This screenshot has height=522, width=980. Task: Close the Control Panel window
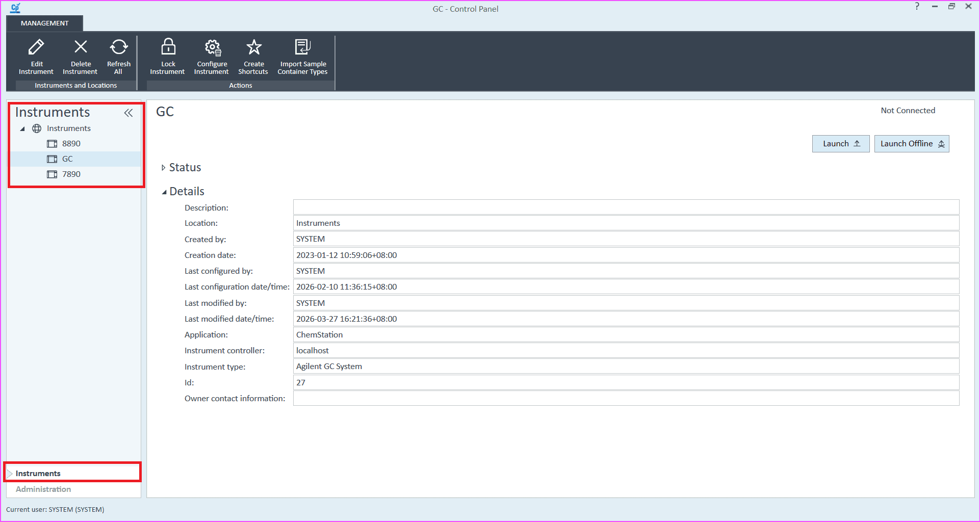click(968, 7)
